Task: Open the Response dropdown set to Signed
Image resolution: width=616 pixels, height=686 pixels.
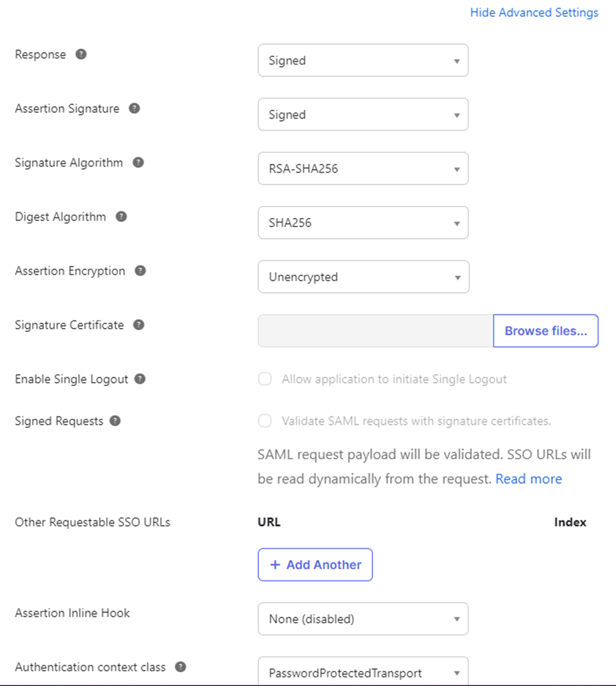Action: coord(363,60)
